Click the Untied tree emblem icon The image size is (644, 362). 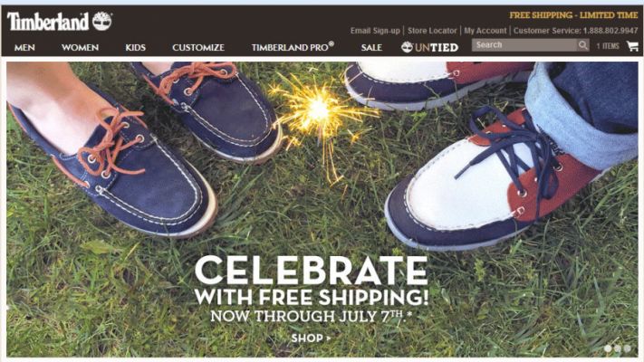tap(407, 47)
